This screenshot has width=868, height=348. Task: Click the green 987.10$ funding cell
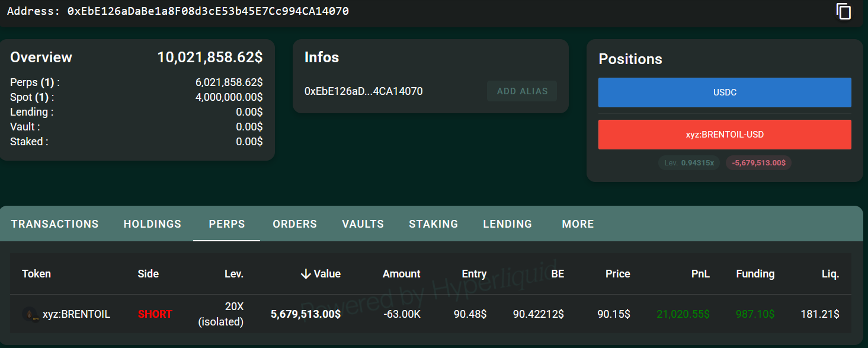(x=755, y=314)
